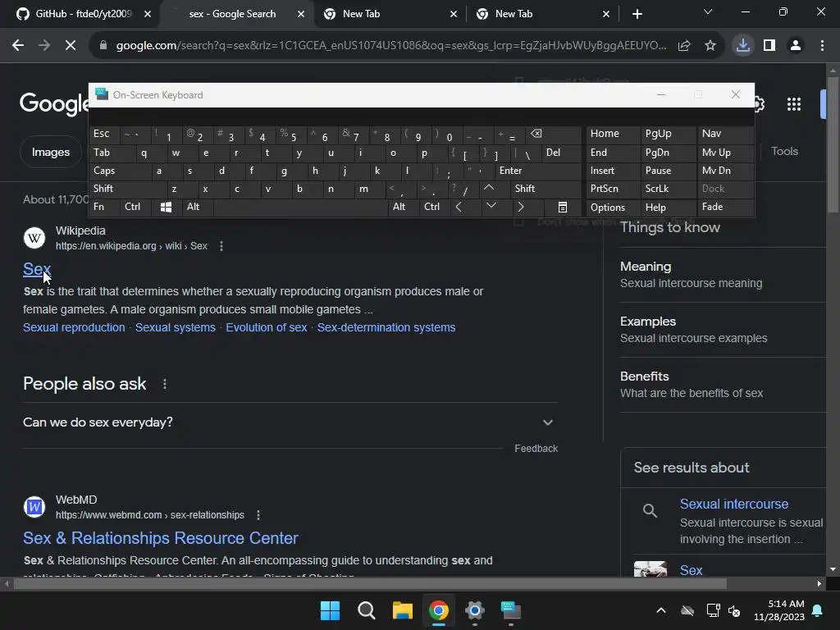Click the address bar URL field

pos(391,46)
